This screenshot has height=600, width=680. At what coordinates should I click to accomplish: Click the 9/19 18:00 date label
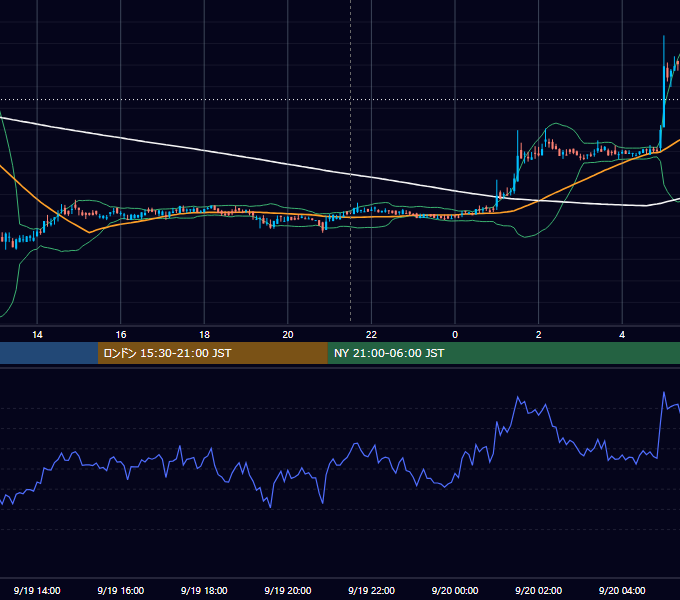204,590
